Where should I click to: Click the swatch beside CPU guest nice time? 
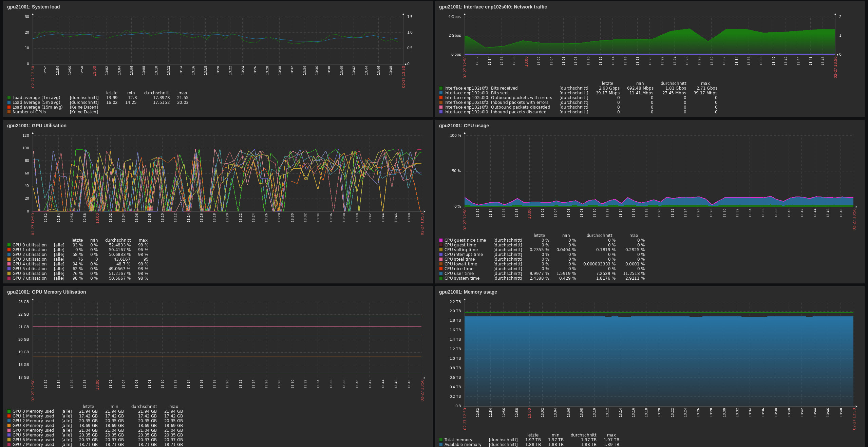[441, 240]
